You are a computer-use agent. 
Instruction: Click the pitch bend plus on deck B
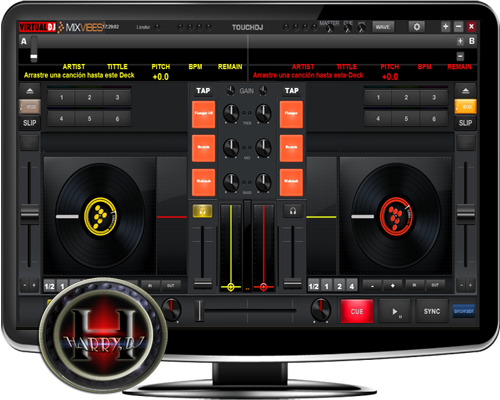click(x=470, y=285)
